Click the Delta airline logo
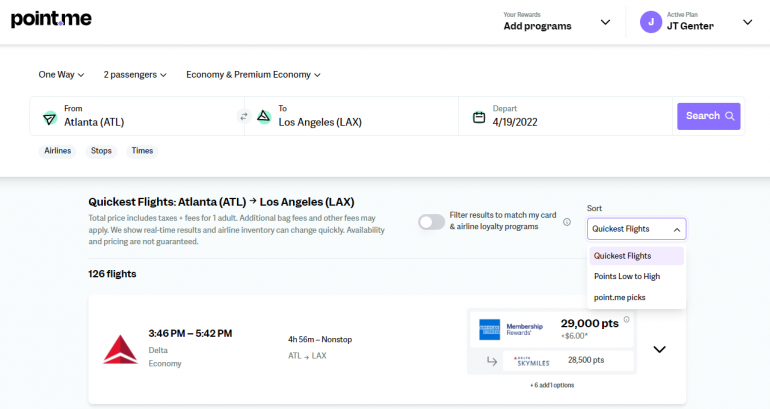Screen dimensions: 770x409 [120, 348]
